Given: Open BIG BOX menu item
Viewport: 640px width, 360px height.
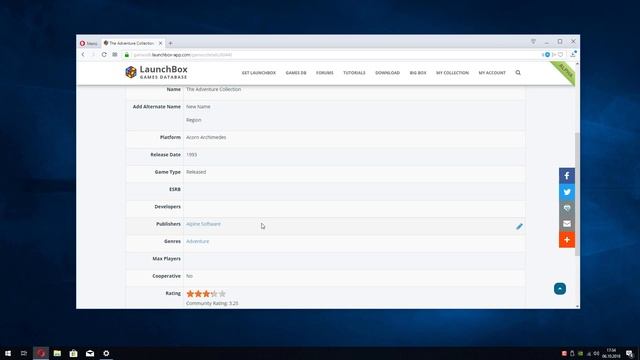Looking at the screenshot, I should (418, 73).
